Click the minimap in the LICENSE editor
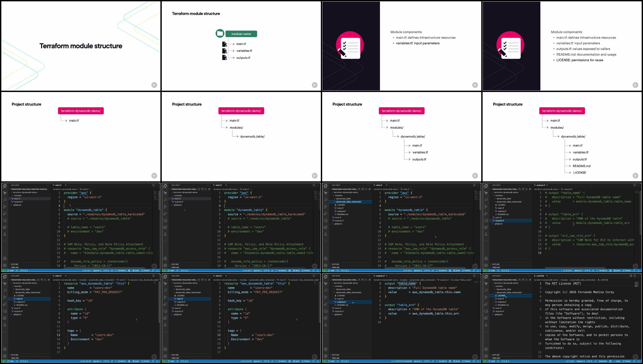The height and width of the screenshot is (364, 643). point(637,285)
